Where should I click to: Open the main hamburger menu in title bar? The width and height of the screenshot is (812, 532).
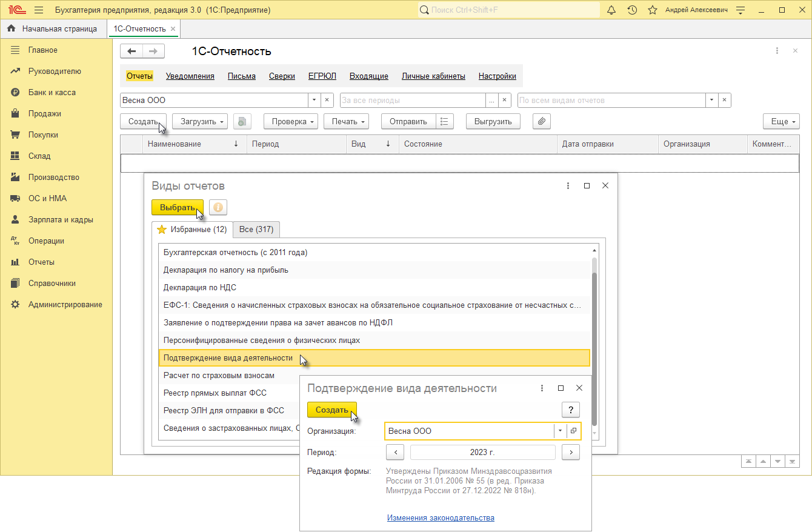39,10
